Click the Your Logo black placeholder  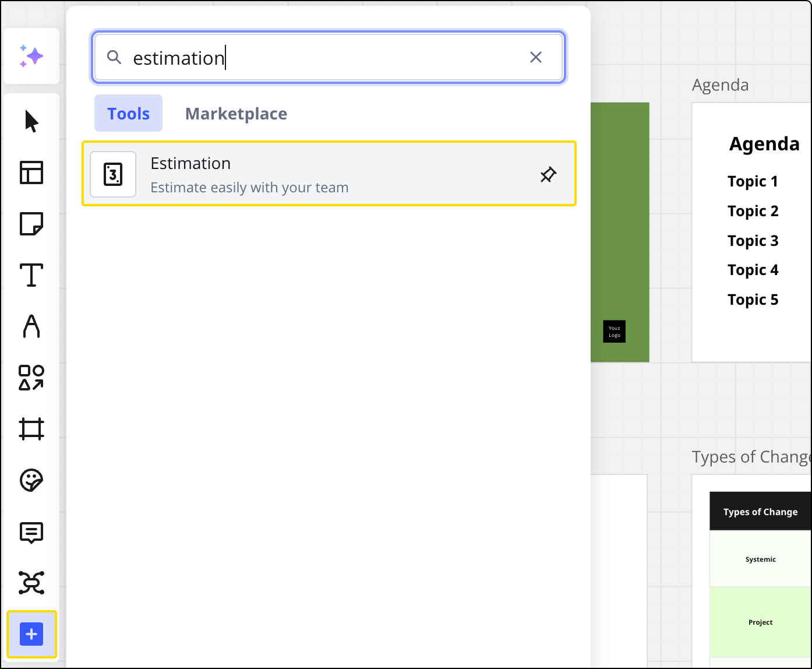(x=614, y=331)
